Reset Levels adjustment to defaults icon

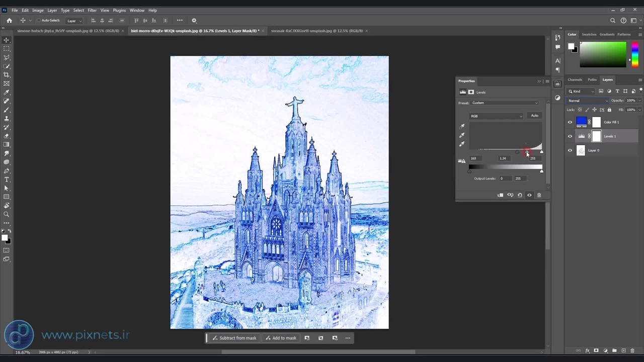(x=520, y=195)
